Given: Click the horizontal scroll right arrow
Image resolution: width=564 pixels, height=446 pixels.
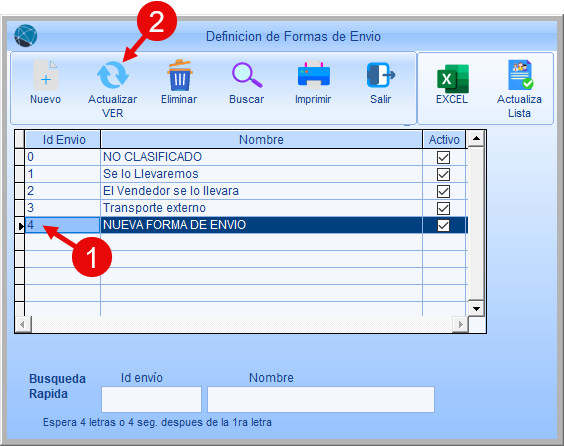Looking at the screenshot, I should (x=460, y=324).
